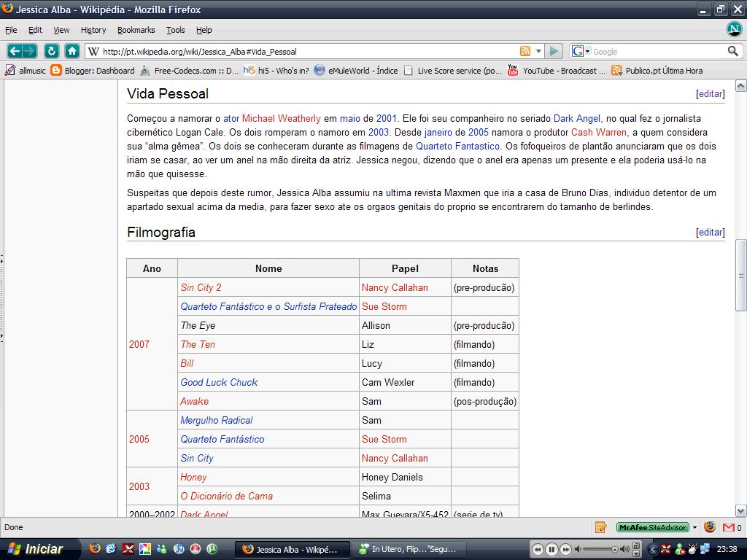Image resolution: width=747 pixels, height=560 pixels.
Task: Click the Firefox globe icon in status bar
Action: 709,526
